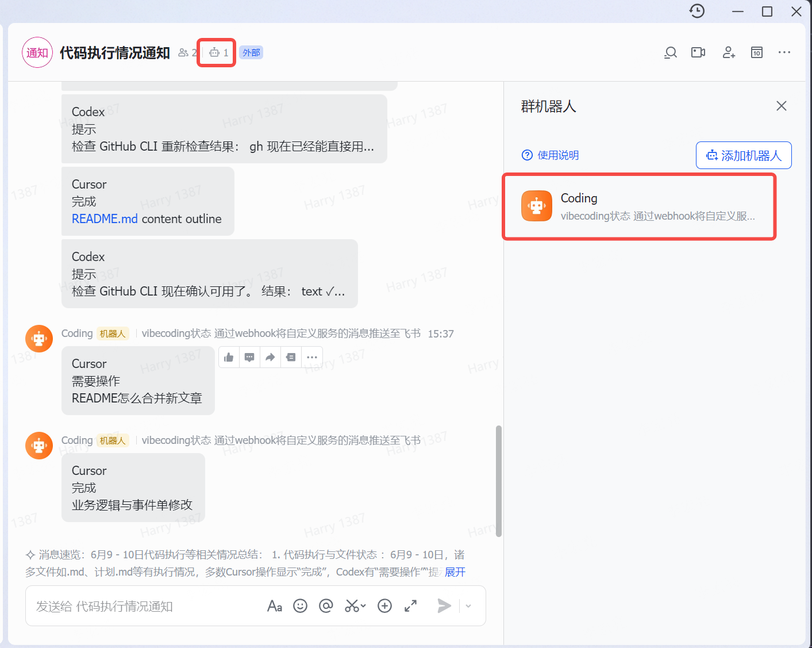812x648 pixels.
Task: Click the group title 代码执行情况通知
Action: coord(115,52)
